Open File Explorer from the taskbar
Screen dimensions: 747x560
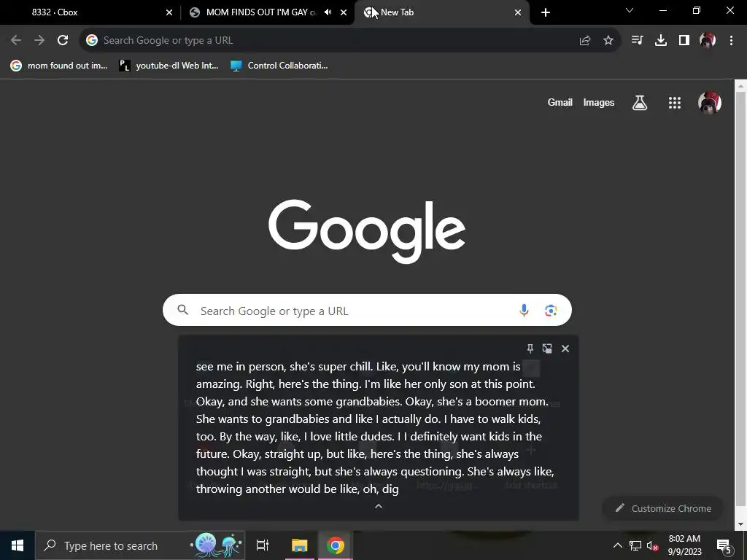[x=300, y=545]
